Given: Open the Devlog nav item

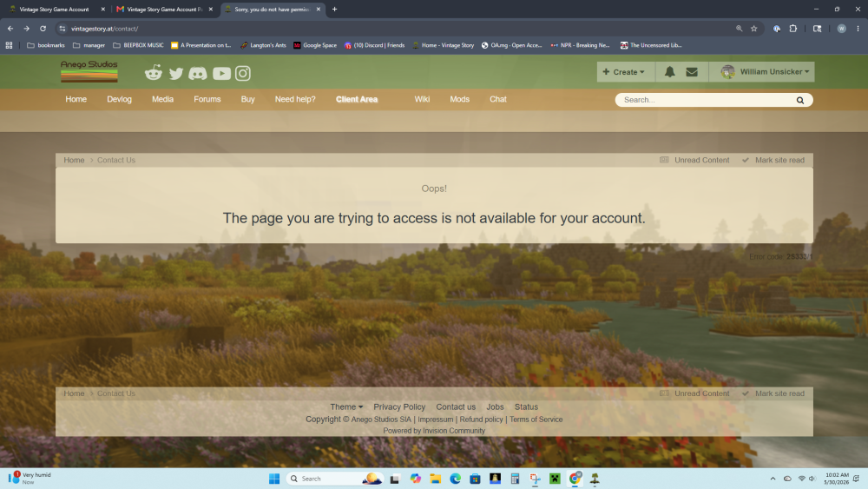Looking at the screenshot, I should (x=119, y=99).
